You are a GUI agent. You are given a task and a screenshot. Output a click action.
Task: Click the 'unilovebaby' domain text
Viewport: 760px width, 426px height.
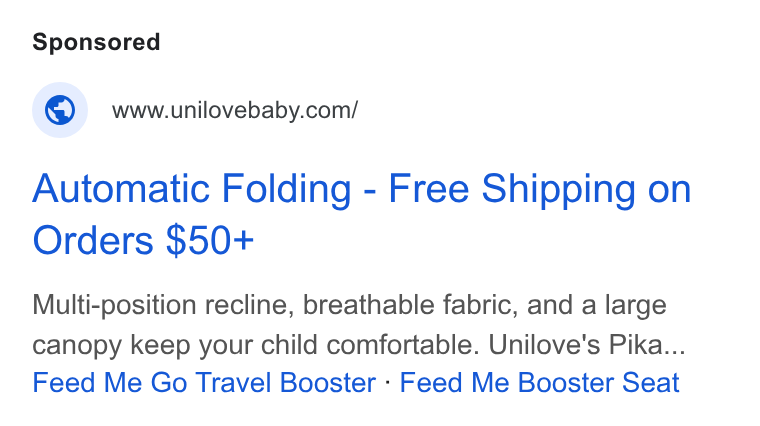pos(235,110)
